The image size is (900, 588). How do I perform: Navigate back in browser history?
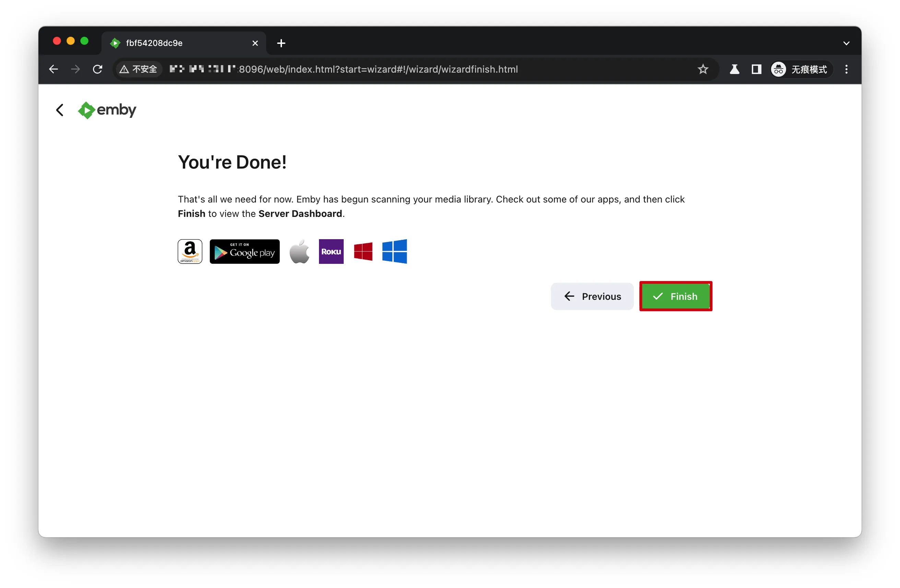tap(54, 69)
